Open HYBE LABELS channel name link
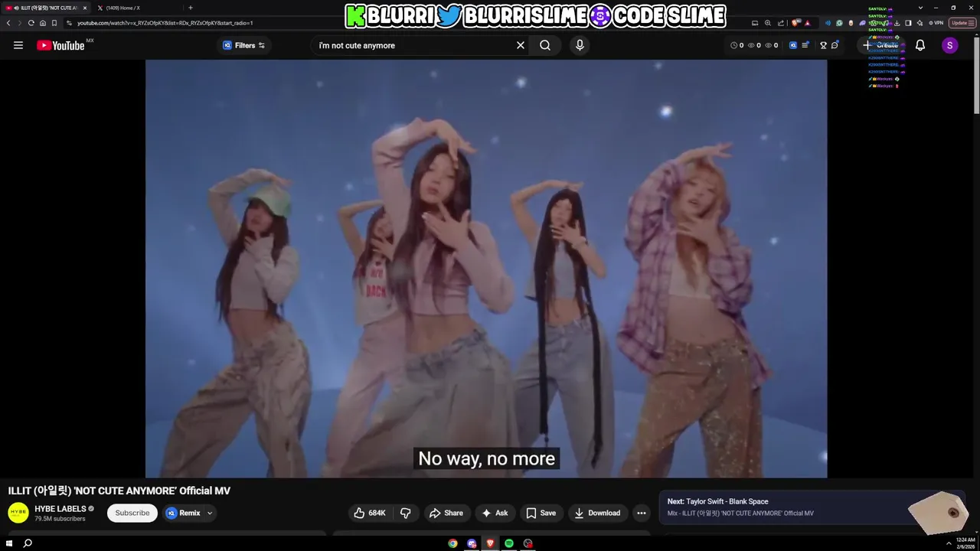 pos(60,509)
